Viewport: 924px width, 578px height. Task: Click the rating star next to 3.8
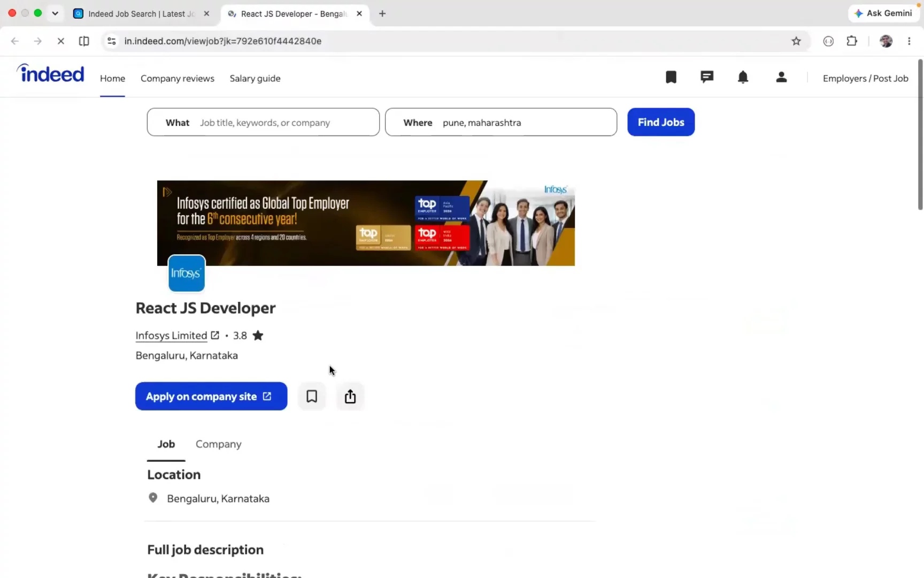(258, 336)
